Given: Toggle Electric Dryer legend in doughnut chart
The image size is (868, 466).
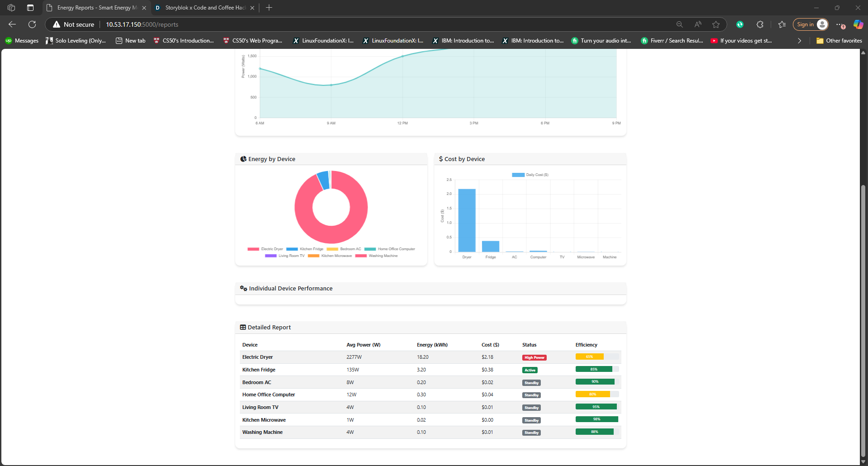Looking at the screenshot, I should point(265,249).
